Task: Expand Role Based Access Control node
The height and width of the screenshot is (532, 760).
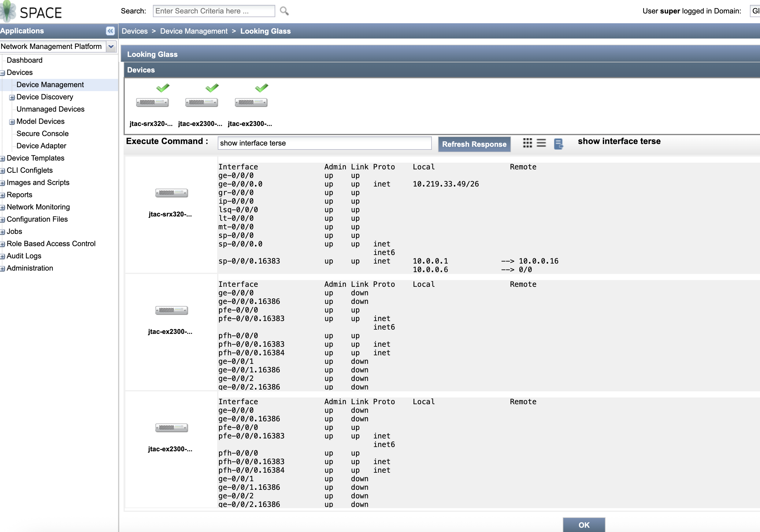Action: coord(3,245)
